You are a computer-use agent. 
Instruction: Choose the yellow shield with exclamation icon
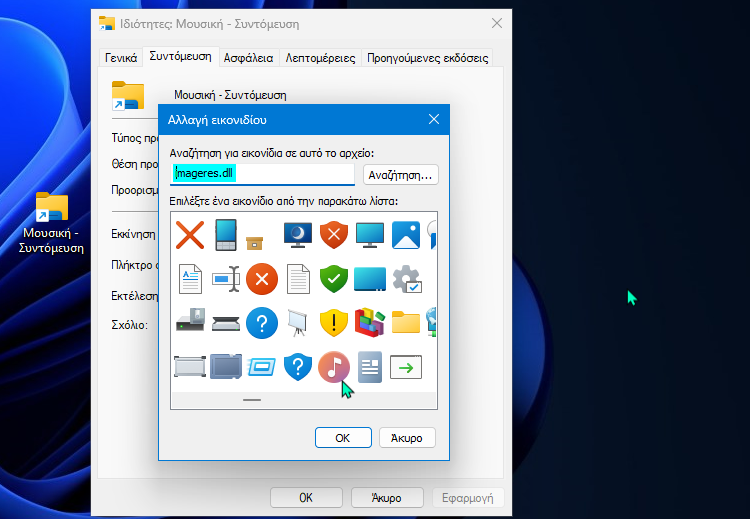pos(333,323)
